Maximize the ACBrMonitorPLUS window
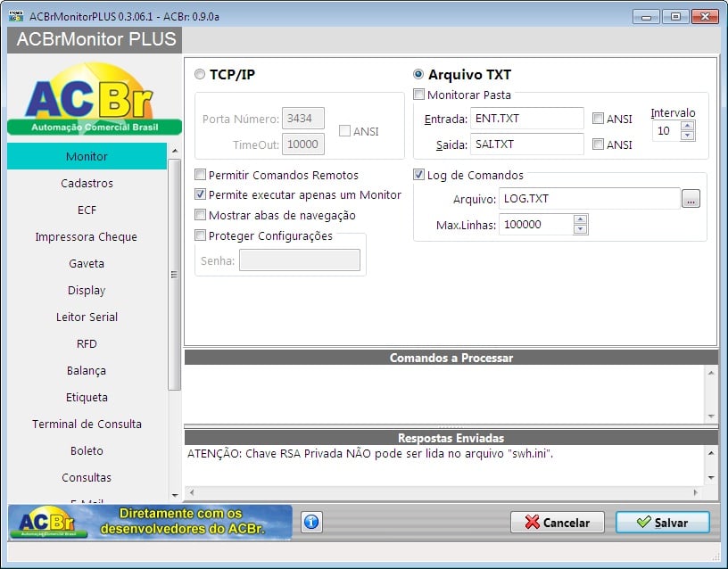Image resolution: width=728 pixels, height=569 pixels. 675,17
